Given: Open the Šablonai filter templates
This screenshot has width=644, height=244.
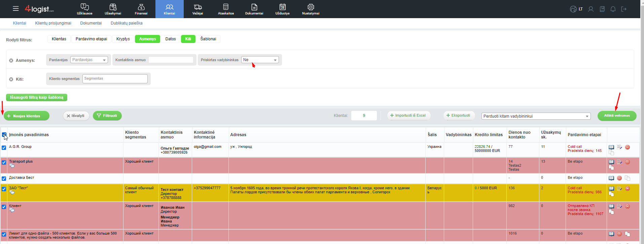Looking at the screenshot, I should tap(208, 39).
